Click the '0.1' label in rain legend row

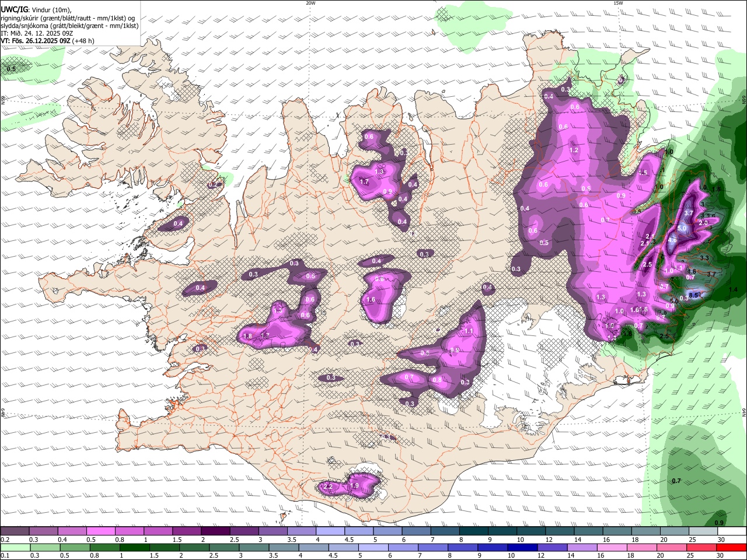coord(4,556)
